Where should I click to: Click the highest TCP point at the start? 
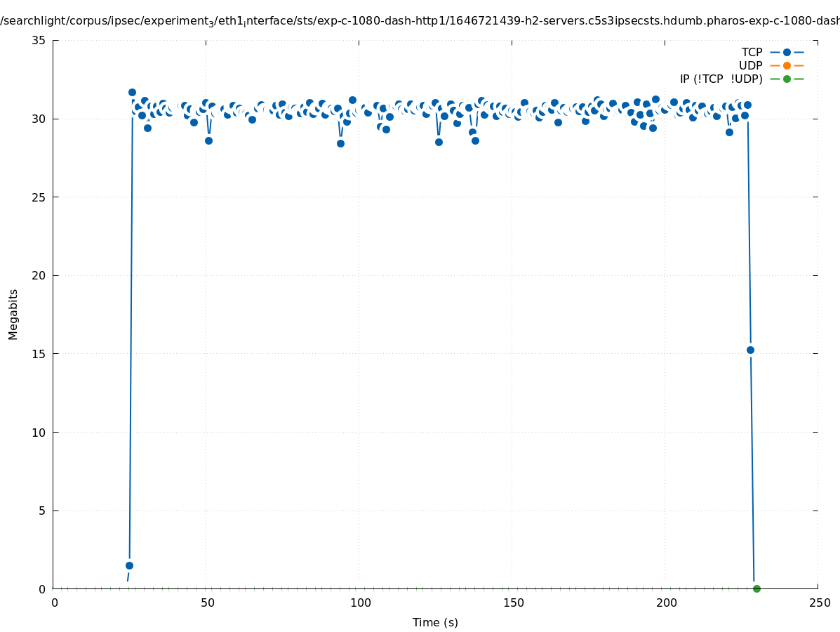[132, 92]
